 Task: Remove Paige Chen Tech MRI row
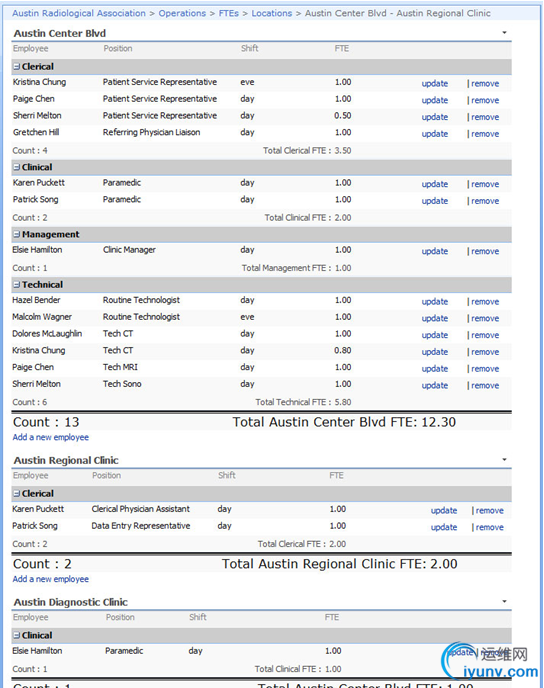pos(485,369)
